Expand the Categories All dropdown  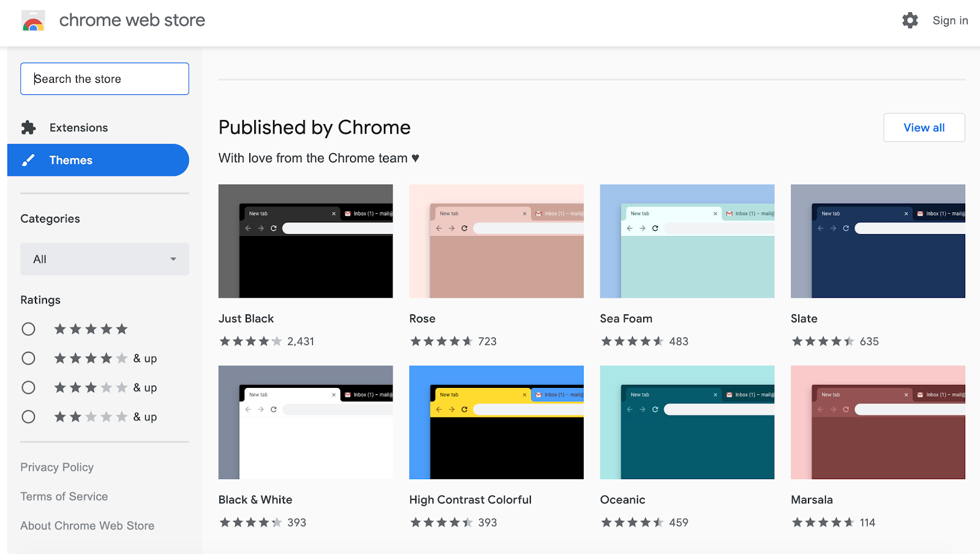(x=105, y=259)
